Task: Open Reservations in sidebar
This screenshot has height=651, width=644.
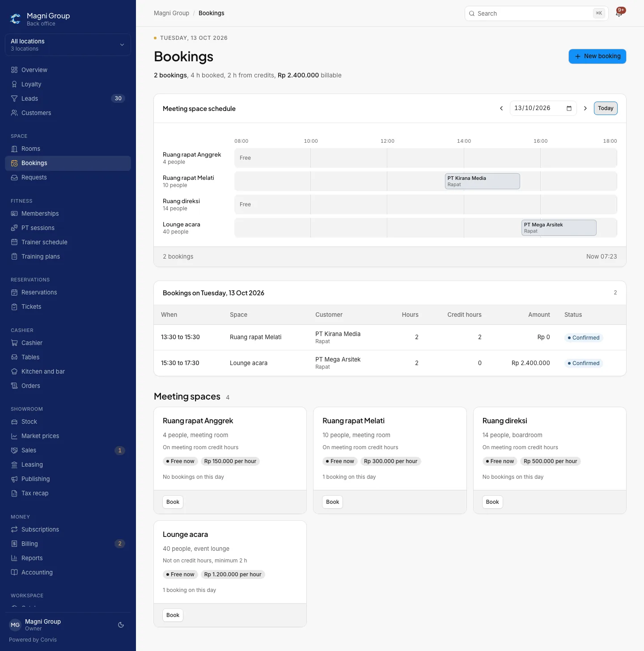Action: click(x=68, y=292)
